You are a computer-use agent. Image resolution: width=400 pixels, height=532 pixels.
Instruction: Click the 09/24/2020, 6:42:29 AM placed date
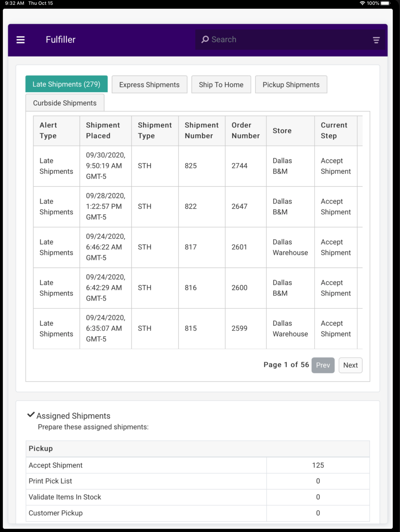(106, 288)
